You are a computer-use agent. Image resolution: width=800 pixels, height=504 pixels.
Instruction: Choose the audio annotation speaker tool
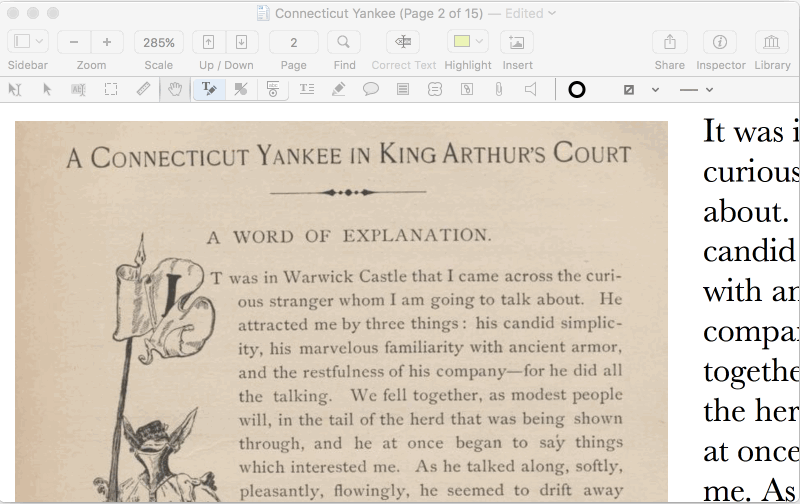[531, 90]
